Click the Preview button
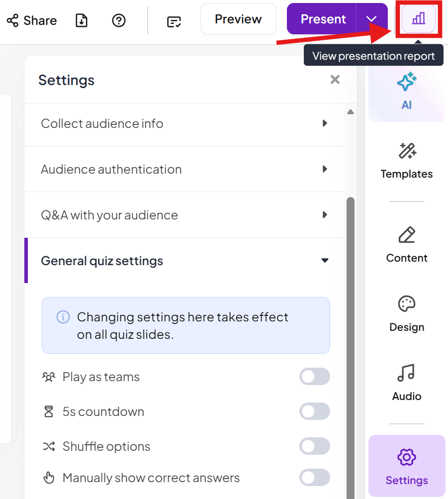Screen dimensions: 448x499 238,19
